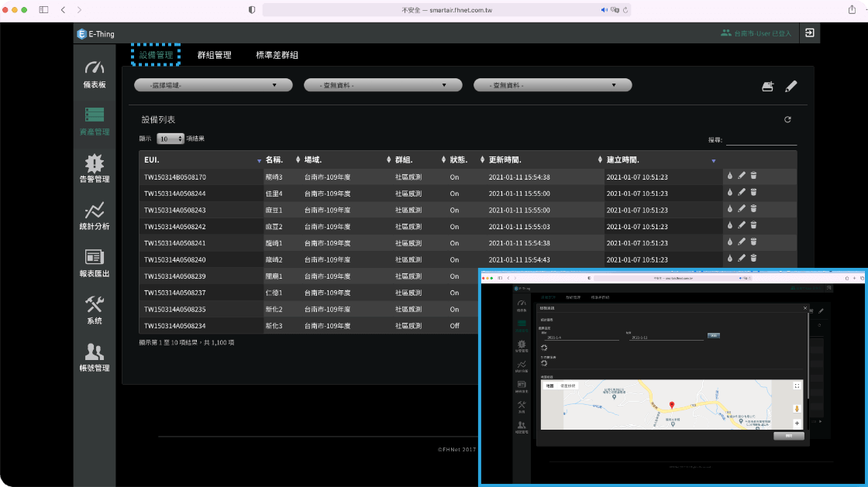Open 帳號管理 account management
Image resolution: width=868 pixels, height=487 pixels.
(x=94, y=357)
